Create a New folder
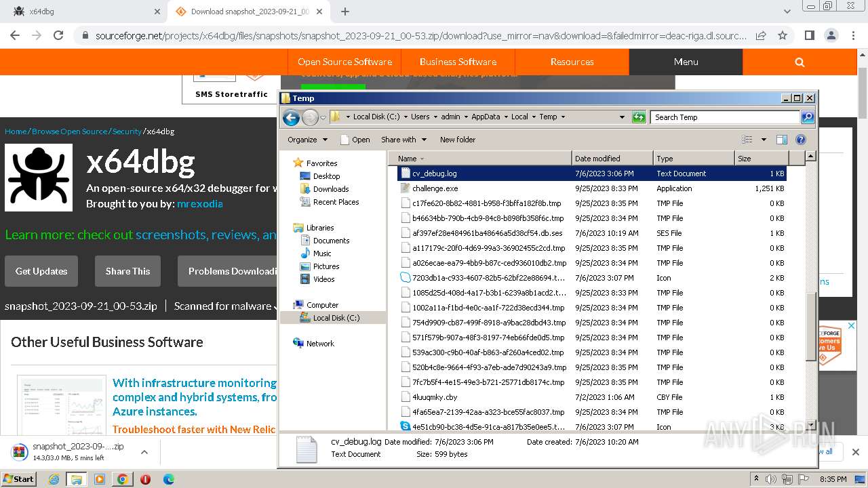The width and height of the screenshot is (868, 488). pos(458,140)
